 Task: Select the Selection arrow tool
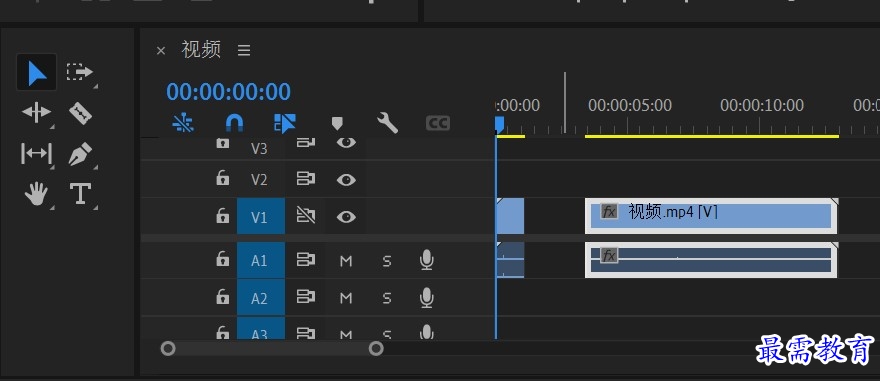pos(36,72)
